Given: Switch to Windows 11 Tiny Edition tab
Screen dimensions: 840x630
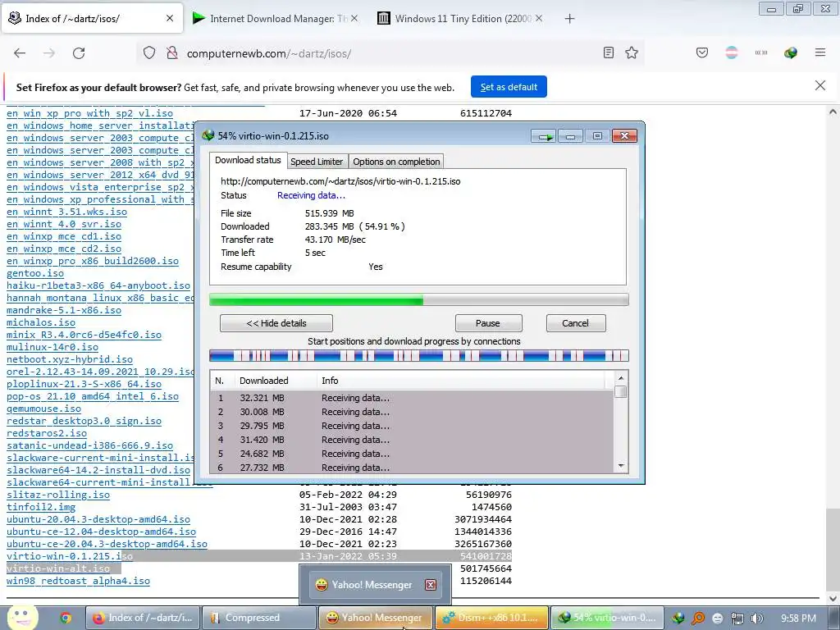Looking at the screenshot, I should pyautogui.click(x=461, y=19).
